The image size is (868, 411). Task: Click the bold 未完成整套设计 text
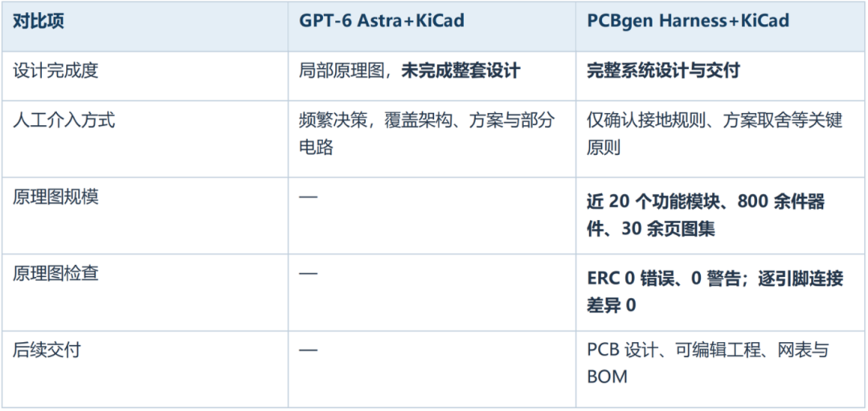click(x=461, y=71)
